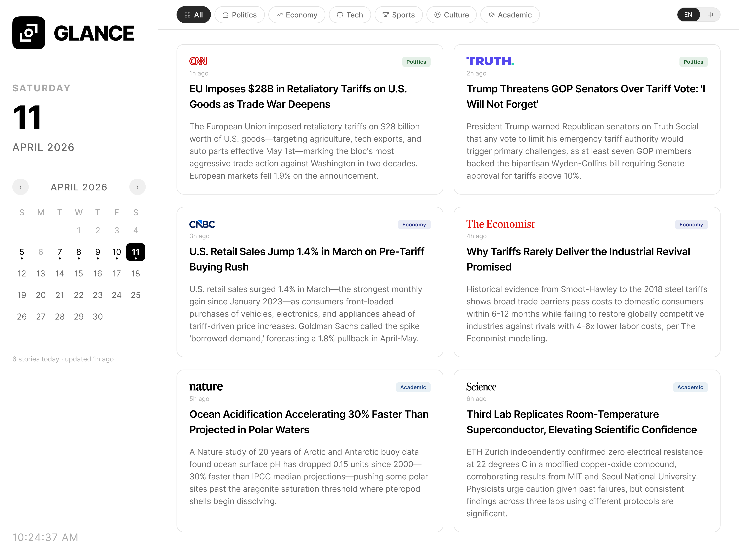Switch language to Chinese
This screenshot has width=739, height=560.
(x=710, y=14)
